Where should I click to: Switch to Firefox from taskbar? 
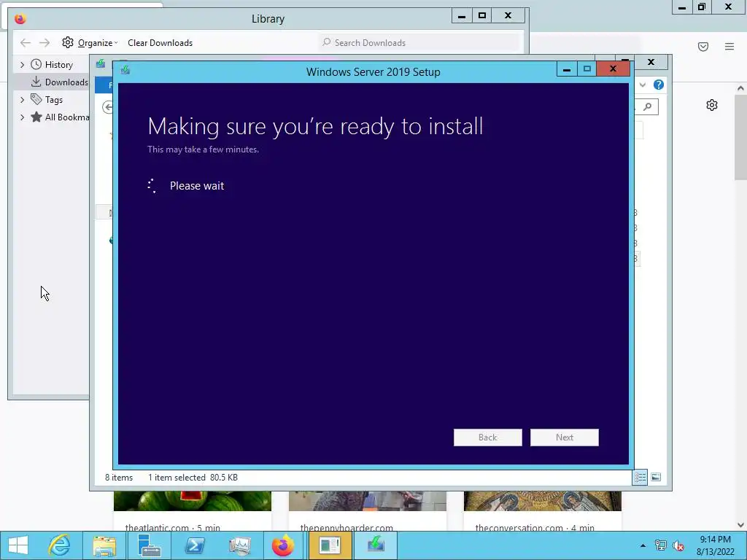click(x=284, y=545)
